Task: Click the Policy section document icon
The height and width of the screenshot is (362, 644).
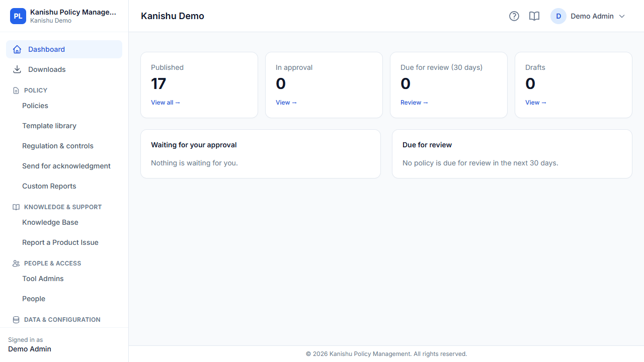Action: coord(16,90)
